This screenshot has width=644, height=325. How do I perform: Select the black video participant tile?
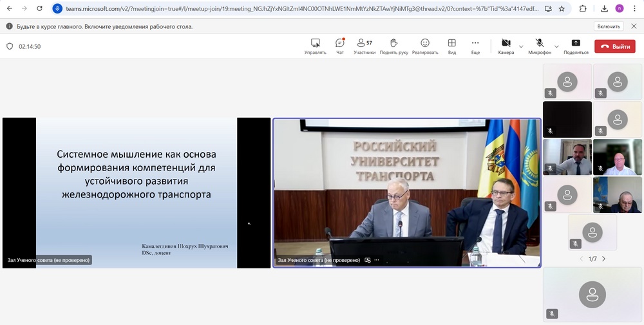point(567,120)
